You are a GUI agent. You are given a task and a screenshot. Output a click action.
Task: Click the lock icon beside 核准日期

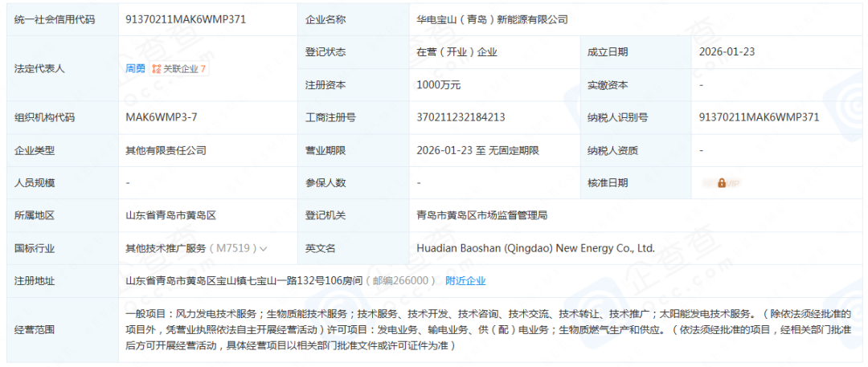pos(721,183)
